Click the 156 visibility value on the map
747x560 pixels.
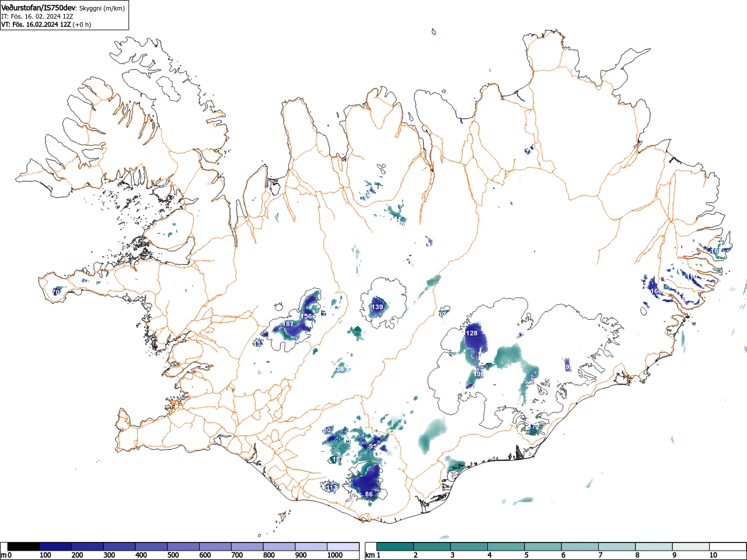pyautogui.click(x=306, y=316)
